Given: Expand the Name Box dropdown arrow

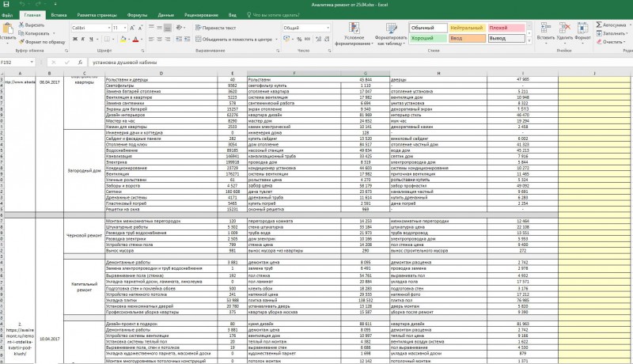Looking at the screenshot, I should (x=32, y=63).
